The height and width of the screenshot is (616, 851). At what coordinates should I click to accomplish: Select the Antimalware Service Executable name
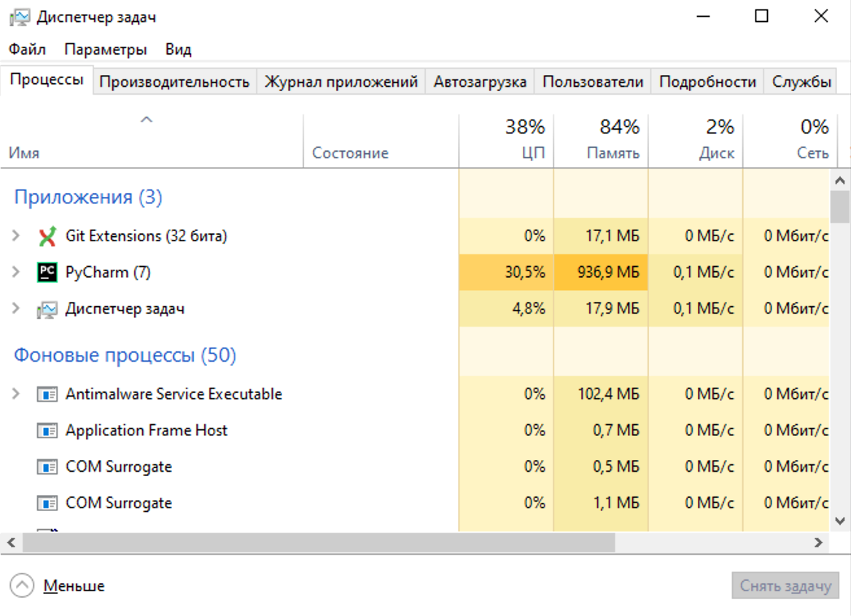174,394
